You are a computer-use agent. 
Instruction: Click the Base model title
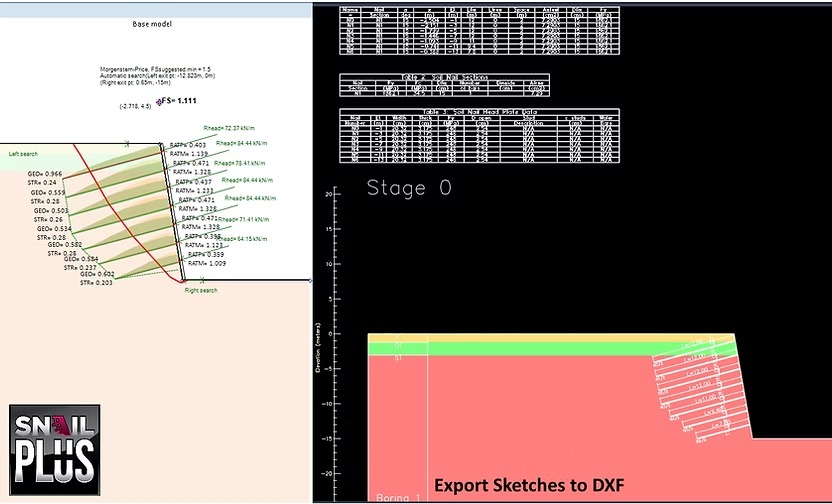coord(152,24)
